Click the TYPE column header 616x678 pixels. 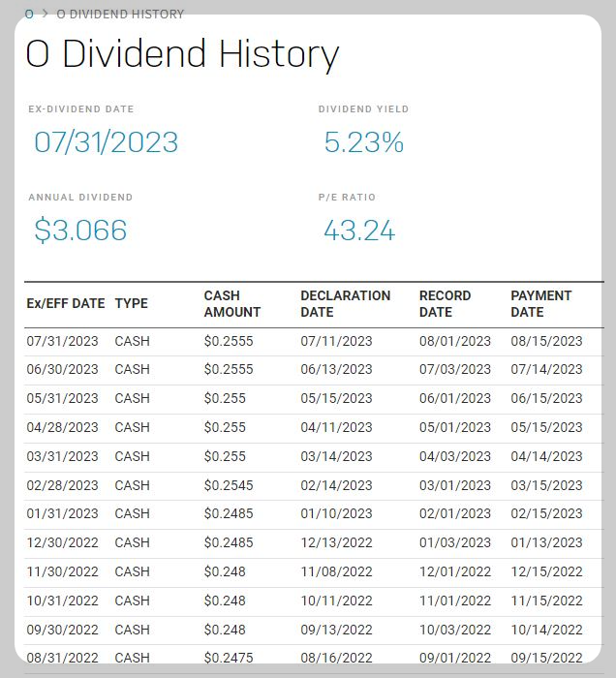click(132, 303)
